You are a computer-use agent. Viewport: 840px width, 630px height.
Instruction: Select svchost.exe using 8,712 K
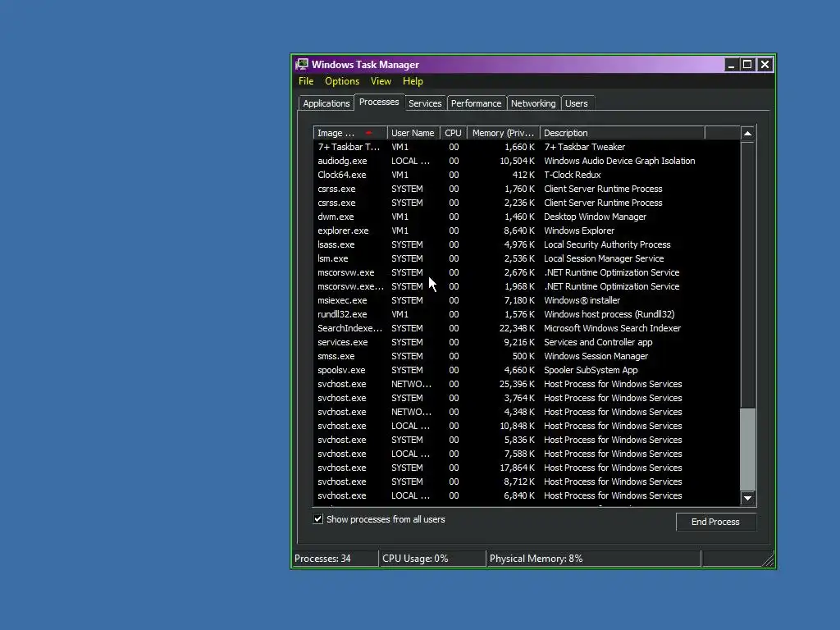(526, 481)
